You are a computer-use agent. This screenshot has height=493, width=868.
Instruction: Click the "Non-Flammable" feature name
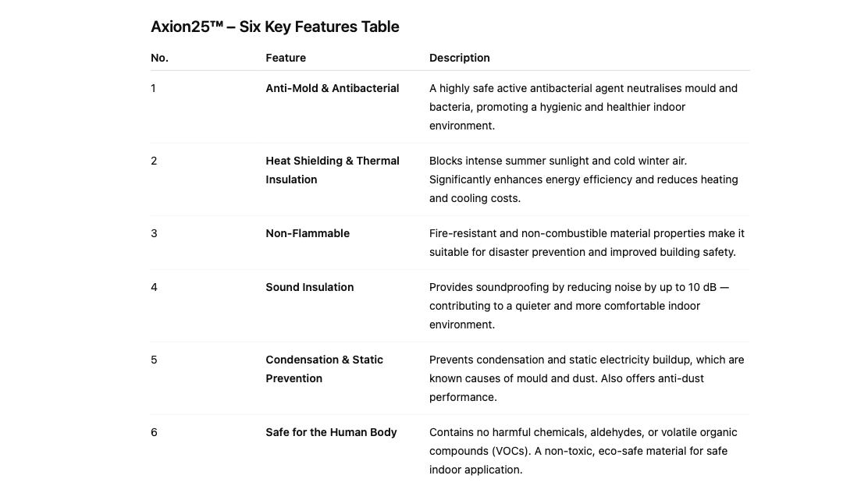click(x=308, y=233)
